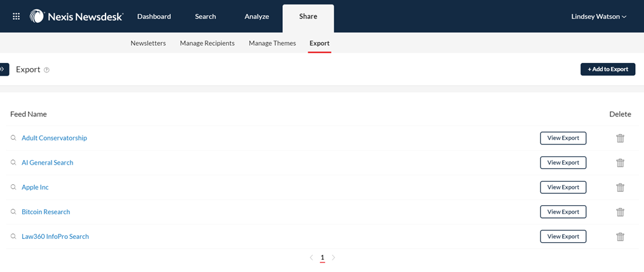Image resolution: width=644 pixels, height=272 pixels.
Task: Open the AI General Search feed link
Action: click(48, 163)
